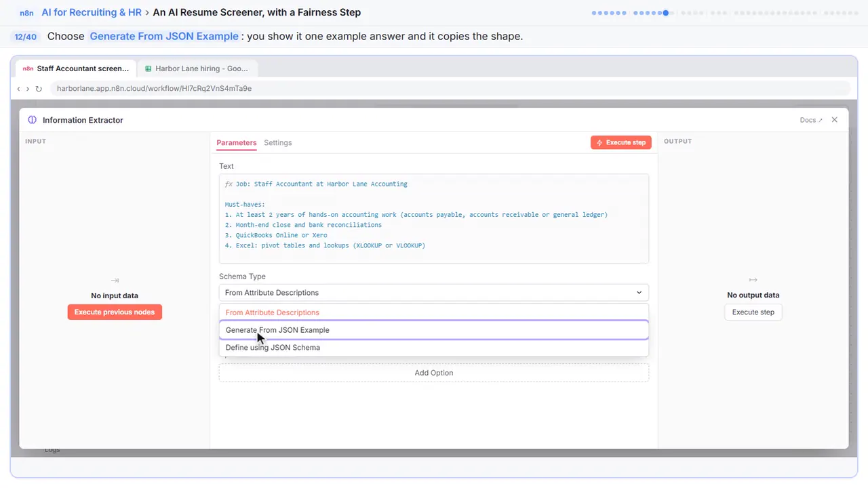Screen dimensions: 868x488
Task: Open the Schema Type dropdown
Action: tap(434, 293)
